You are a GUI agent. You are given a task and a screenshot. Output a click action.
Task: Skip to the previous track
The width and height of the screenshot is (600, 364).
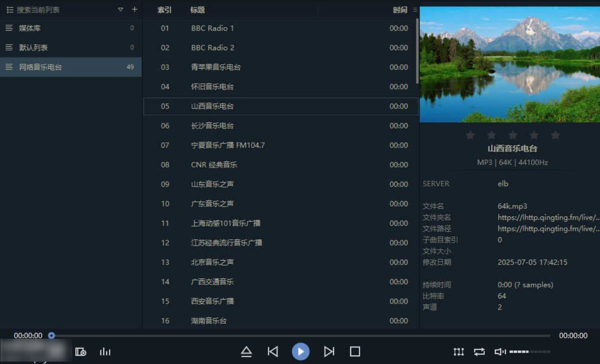coord(273,352)
